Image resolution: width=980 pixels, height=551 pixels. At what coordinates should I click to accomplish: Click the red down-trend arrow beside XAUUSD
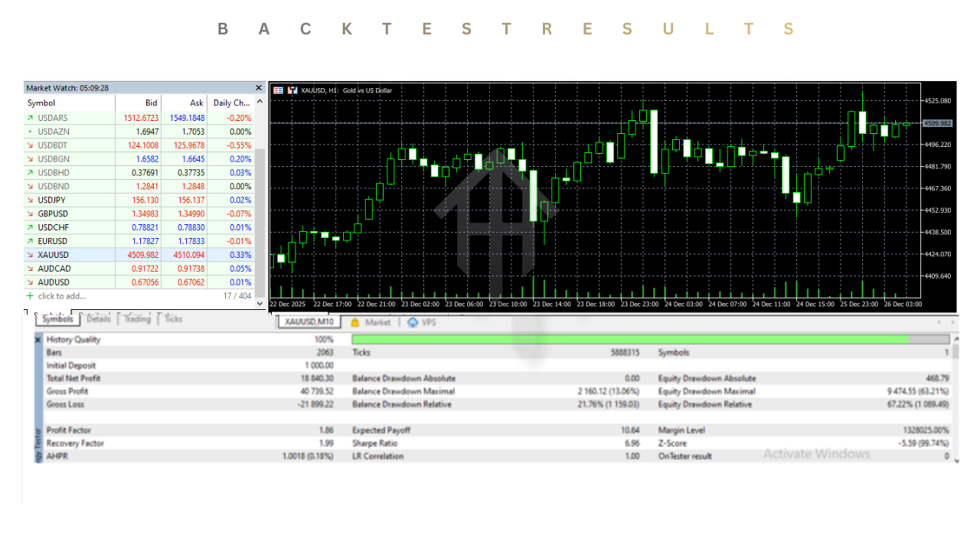click(31, 255)
